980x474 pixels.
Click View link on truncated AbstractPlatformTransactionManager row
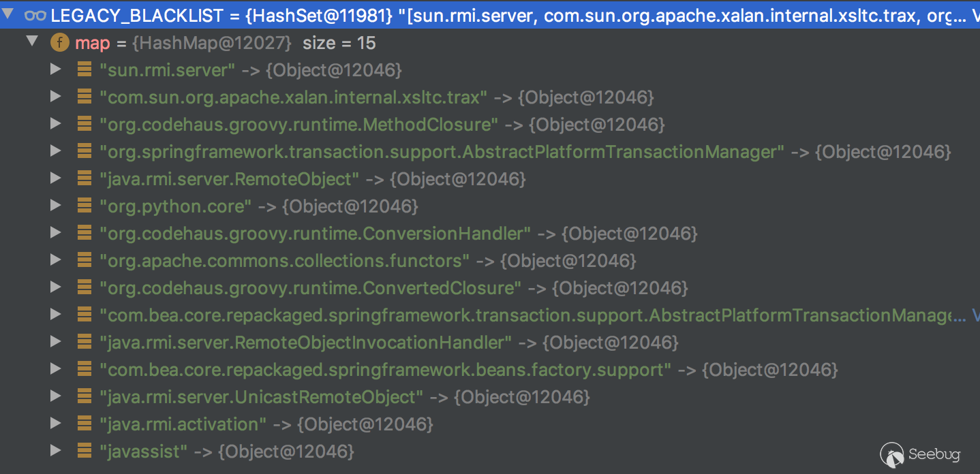point(975,315)
